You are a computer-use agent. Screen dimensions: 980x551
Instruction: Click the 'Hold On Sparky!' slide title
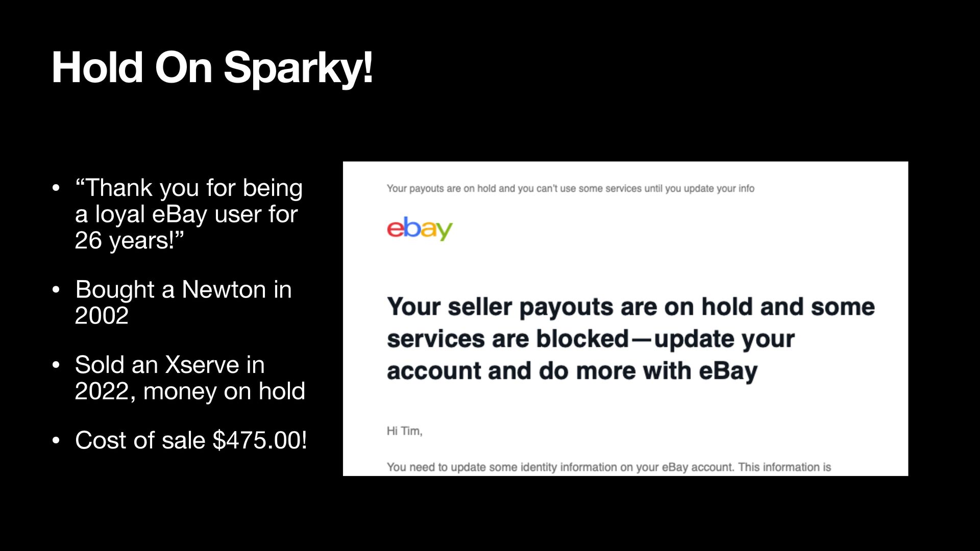(x=212, y=68)
